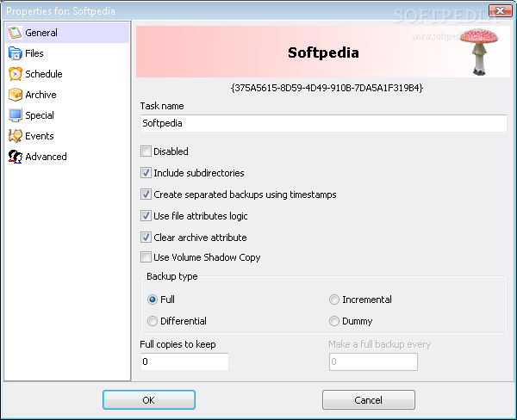Choose the Dummy backup type
This screenshot has height=420, width=517.
[x=334, y=321]
